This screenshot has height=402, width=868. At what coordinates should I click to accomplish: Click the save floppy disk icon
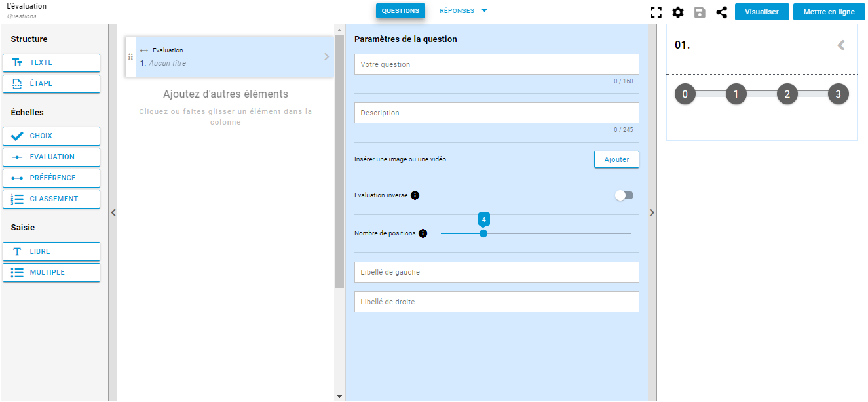pos(700,12)
